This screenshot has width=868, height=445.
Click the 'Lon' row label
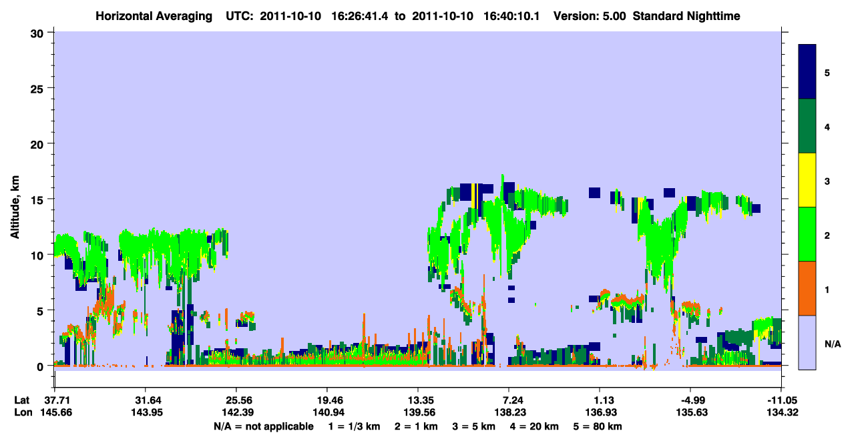coord(22,413)
